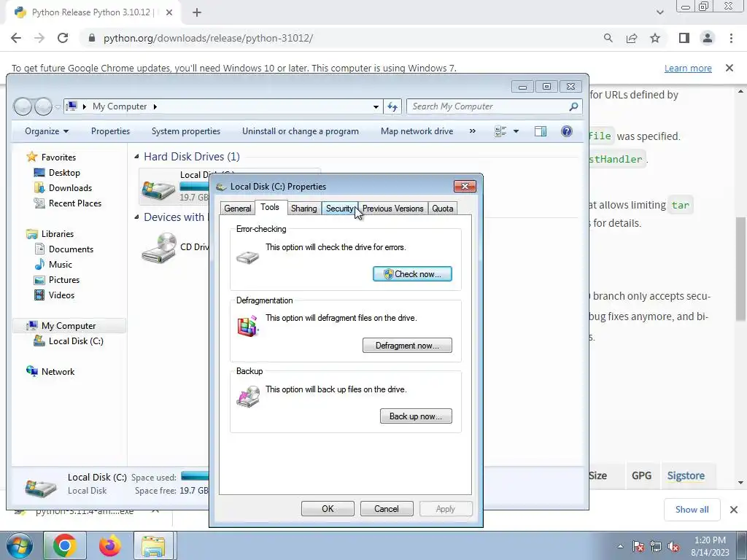Select My Computer in navigation pane
The width and height of the screenshot is (747, 560).
tap(68, 326)
